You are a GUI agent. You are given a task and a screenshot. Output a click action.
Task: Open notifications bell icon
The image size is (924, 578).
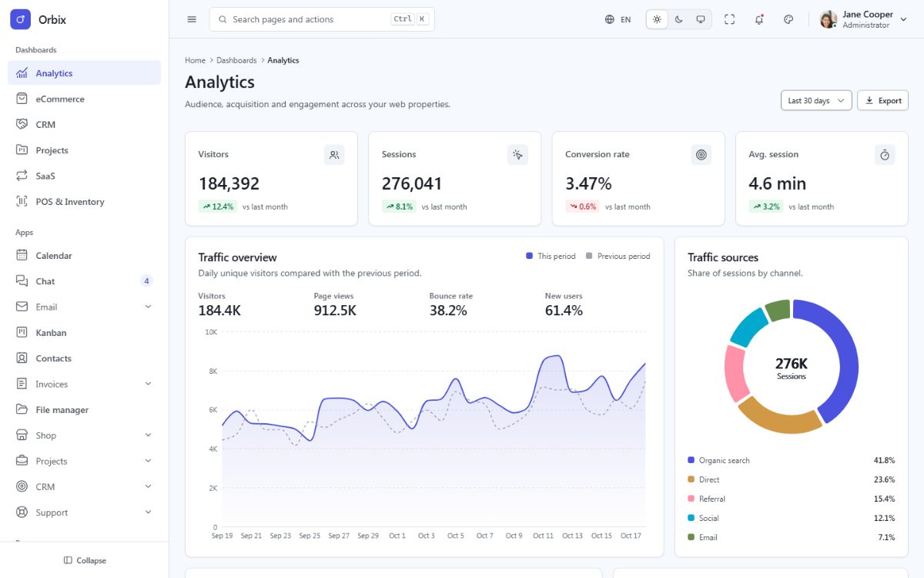coord(759,19)
